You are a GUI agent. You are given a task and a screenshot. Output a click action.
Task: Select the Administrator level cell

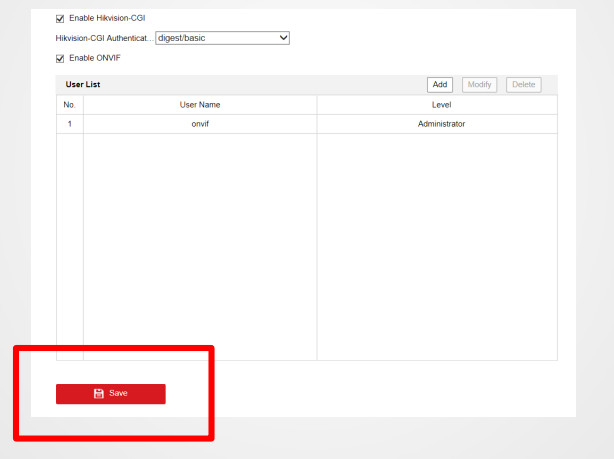point(441,124)
